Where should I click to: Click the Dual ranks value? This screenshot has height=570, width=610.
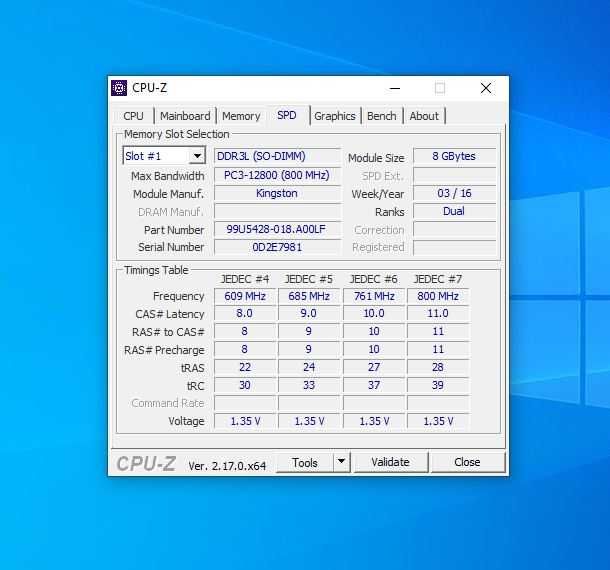tap(454, 211)
